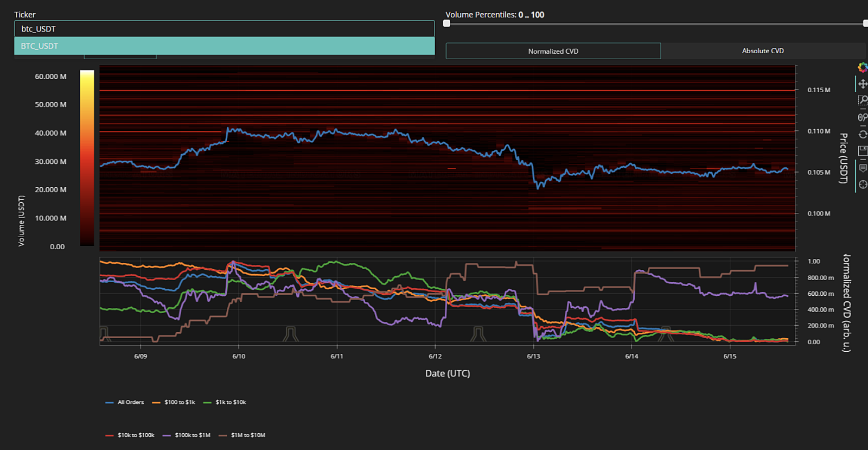Click the 6/15 date axis tick label
The image size is (868, 450).
point(730,356)
